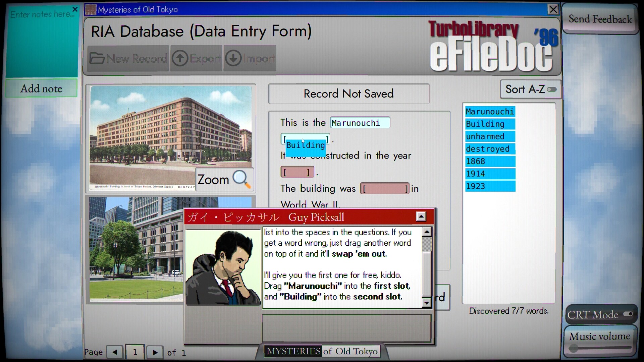Collapse the Guy Picksall message window
644x362 pixels.
tap(420, 217)
